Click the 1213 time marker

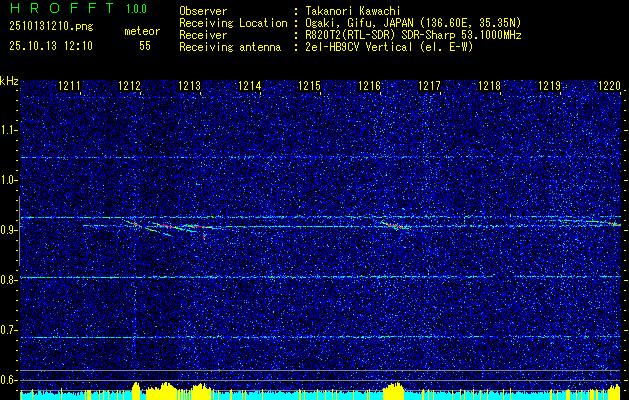pos(189,85)
